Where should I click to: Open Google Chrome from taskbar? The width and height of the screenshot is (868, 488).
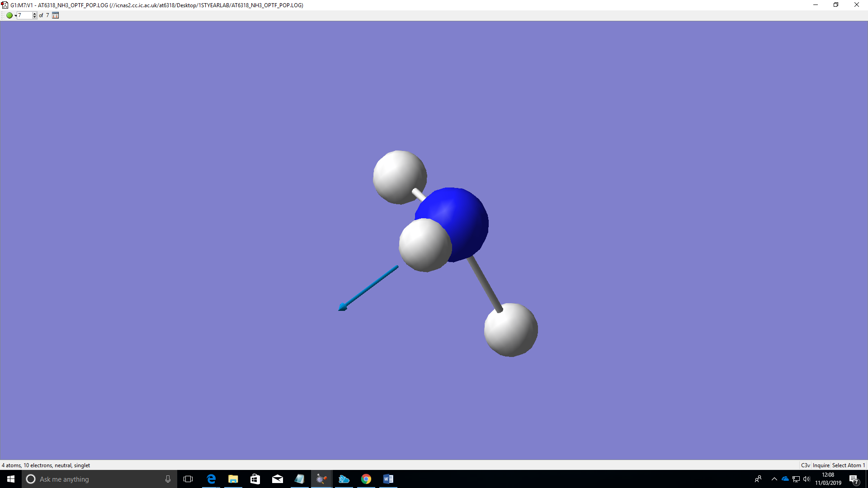pyautogui.click(x=366, y=479)
